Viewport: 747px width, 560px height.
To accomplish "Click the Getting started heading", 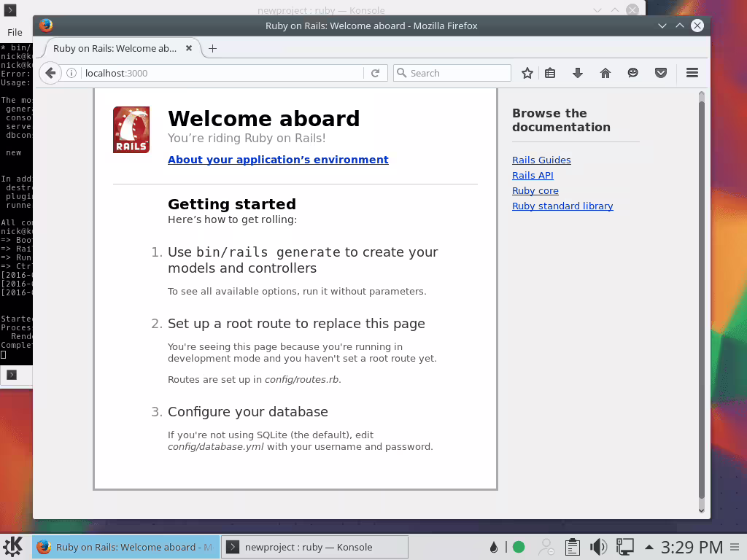I will click(x=232, y=204).
